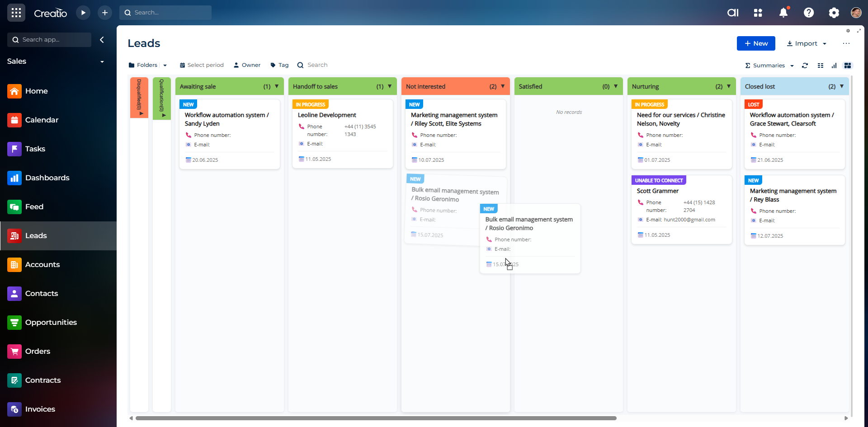Open the help question mark icon

click(809, 13)
